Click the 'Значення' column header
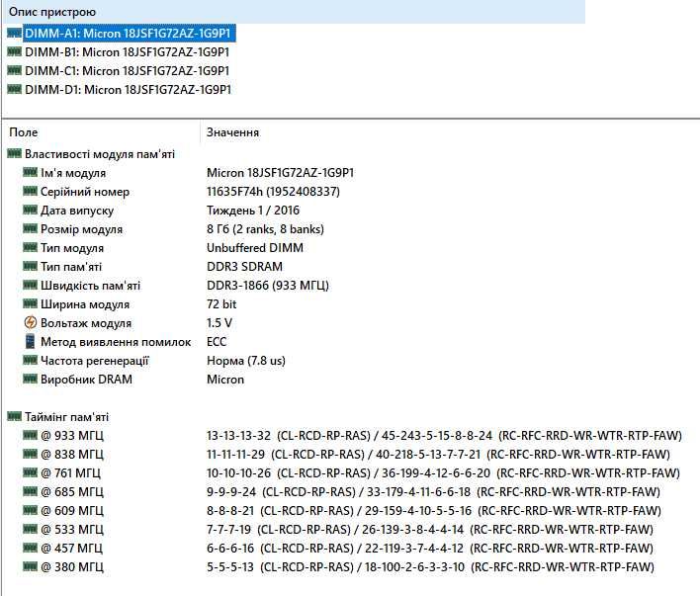 [x=232, y=132]
